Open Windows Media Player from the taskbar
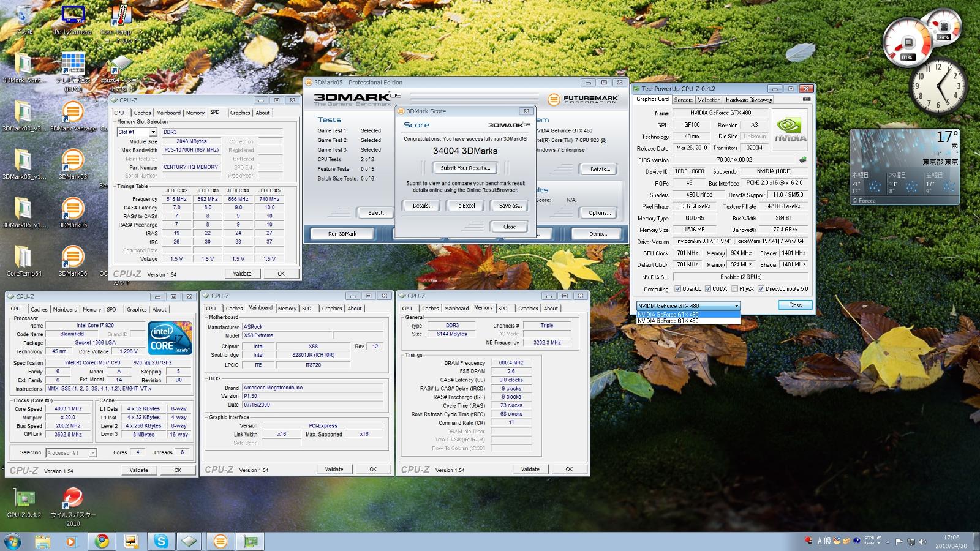980x551 pixels. coord(72,541)
